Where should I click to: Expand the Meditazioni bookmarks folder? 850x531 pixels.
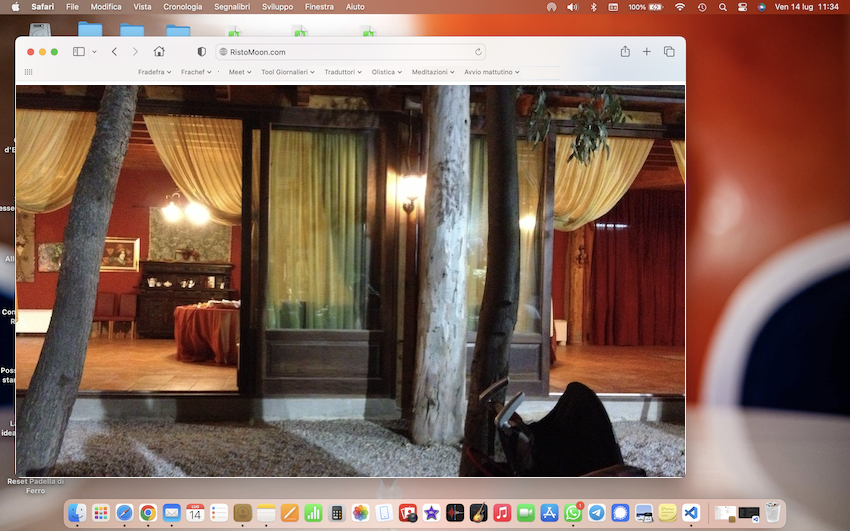click(x=433, y=72)
